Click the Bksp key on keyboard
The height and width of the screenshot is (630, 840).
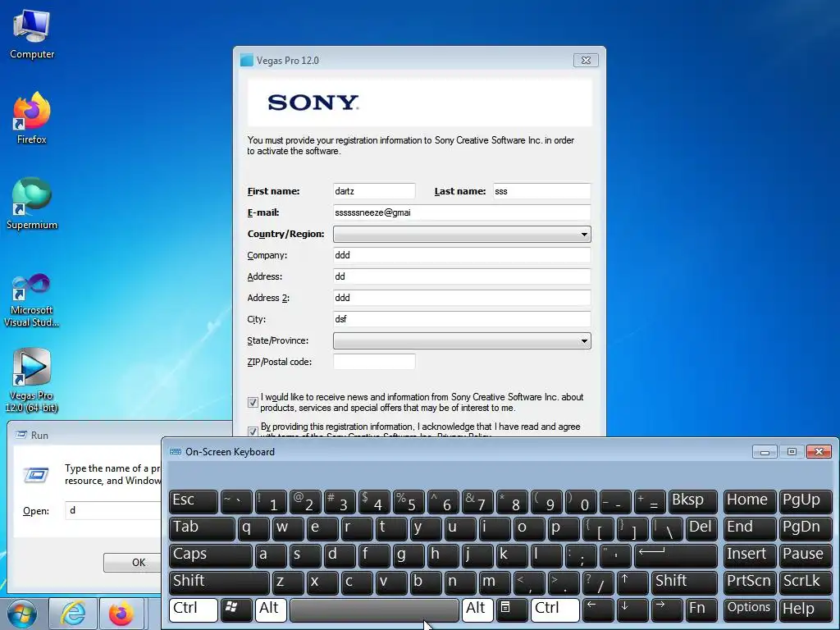coord(692,501)
